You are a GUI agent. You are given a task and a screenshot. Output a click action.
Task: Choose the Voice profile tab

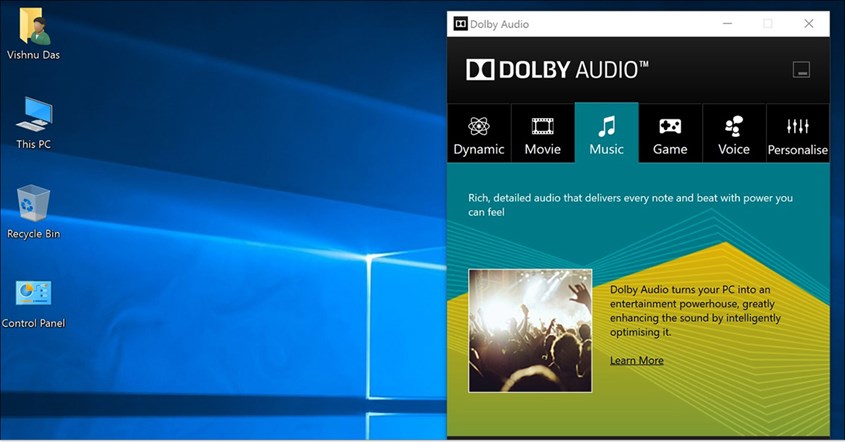click(733, 134)
